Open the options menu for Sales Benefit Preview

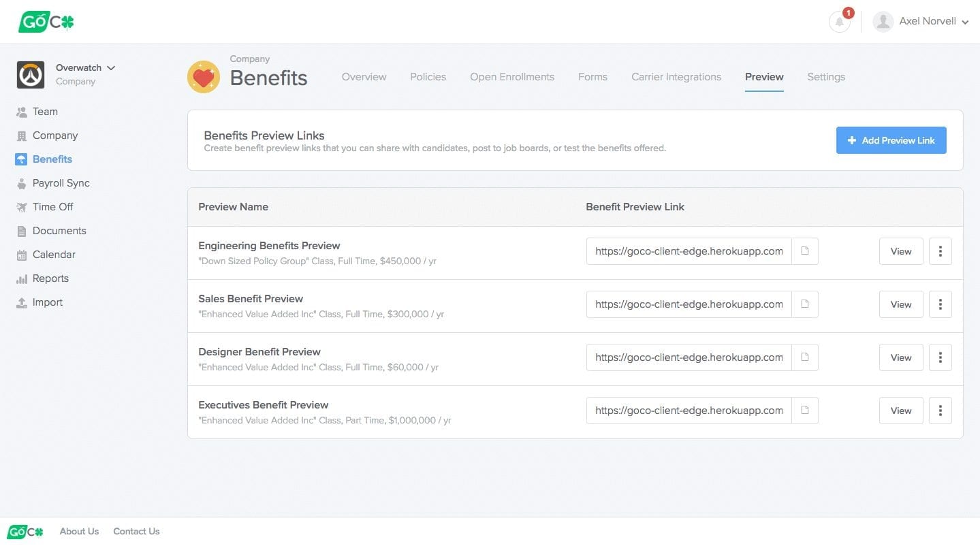[x=940, y=304]
